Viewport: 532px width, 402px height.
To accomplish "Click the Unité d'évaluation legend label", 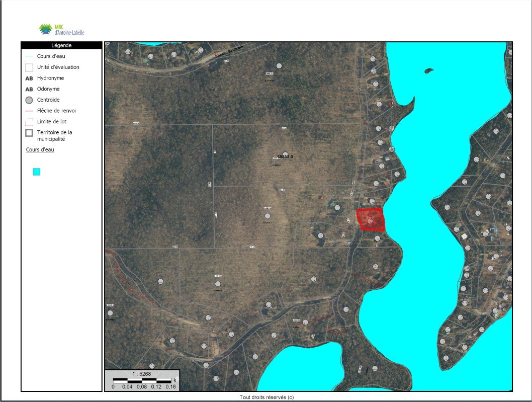I will point(58,67).
